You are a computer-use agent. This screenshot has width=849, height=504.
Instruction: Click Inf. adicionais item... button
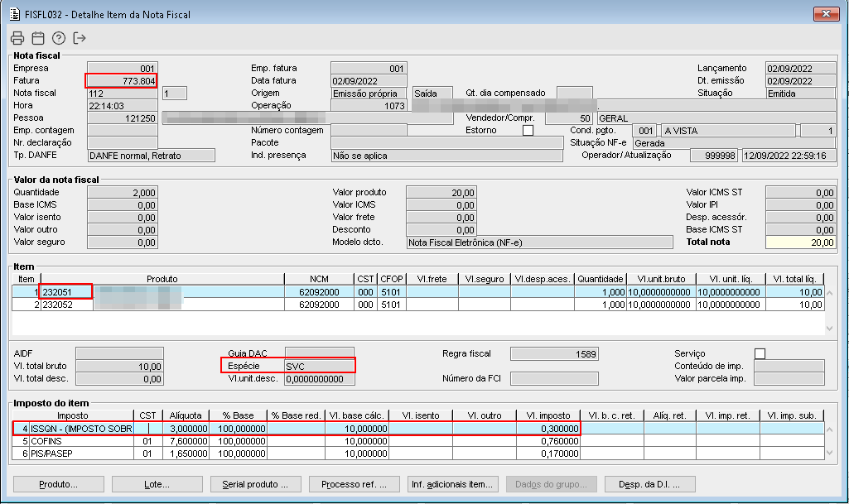(x=452, y=484)
